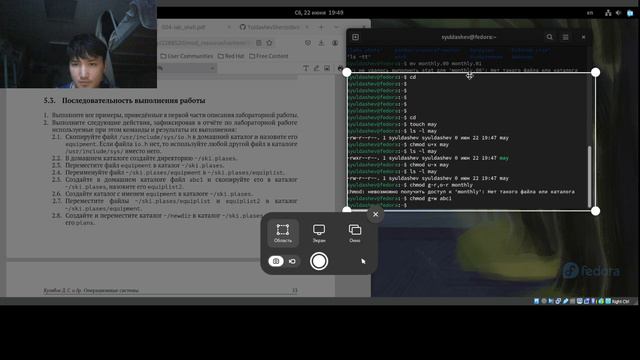Open the en keyboard layout indicator

tap(590, 13)
